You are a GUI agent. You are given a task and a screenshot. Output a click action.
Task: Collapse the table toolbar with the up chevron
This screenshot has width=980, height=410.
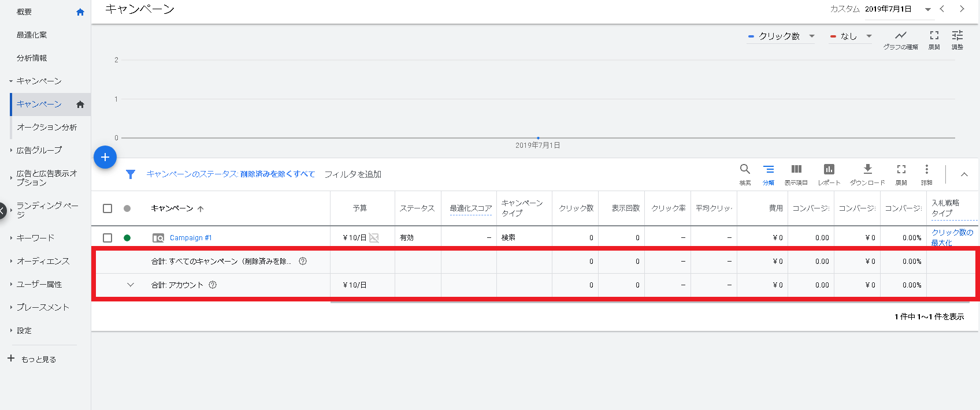pyautogui.click(x=964, y=174)
